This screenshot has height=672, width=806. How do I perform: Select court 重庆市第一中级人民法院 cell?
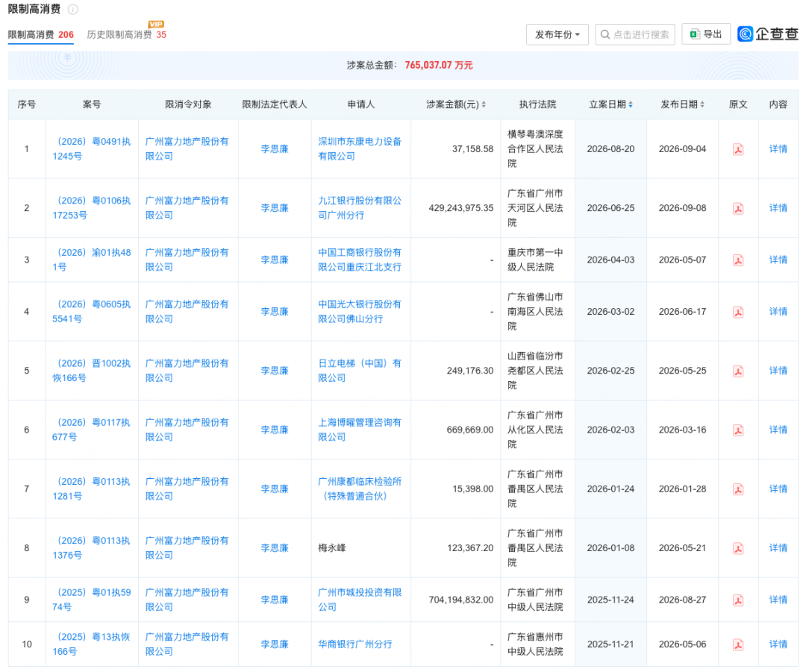point(536,260)
